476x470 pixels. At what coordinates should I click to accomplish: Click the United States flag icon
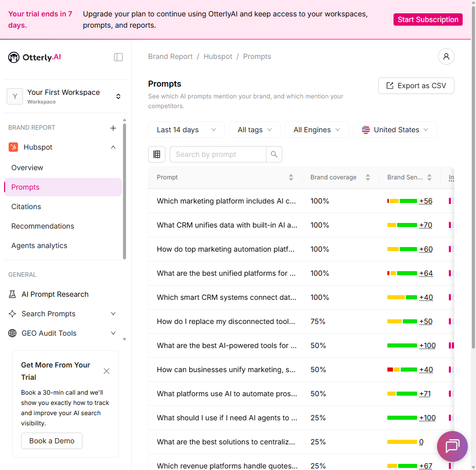366,130
